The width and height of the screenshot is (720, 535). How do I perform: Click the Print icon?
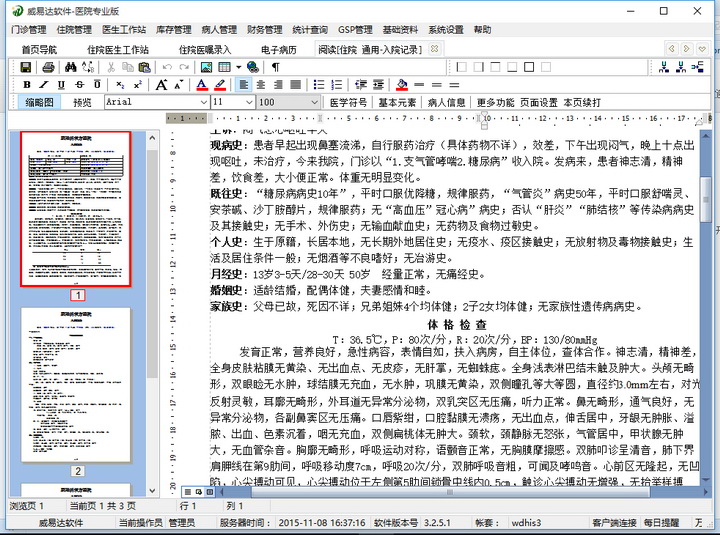pos(48,68)
